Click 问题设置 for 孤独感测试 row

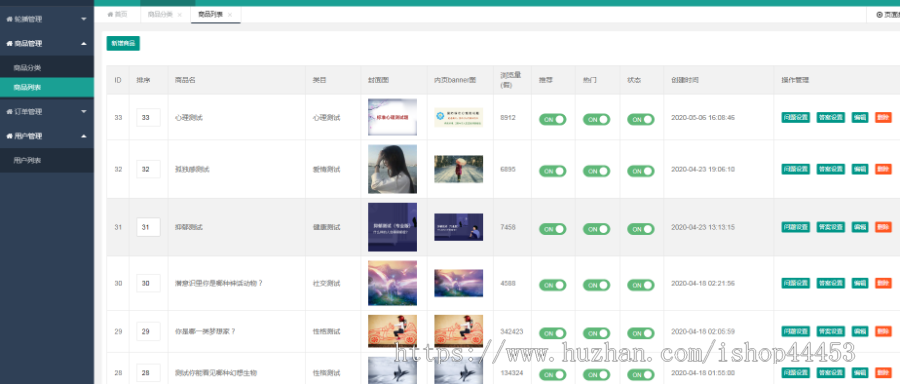[x=796, y=169]
